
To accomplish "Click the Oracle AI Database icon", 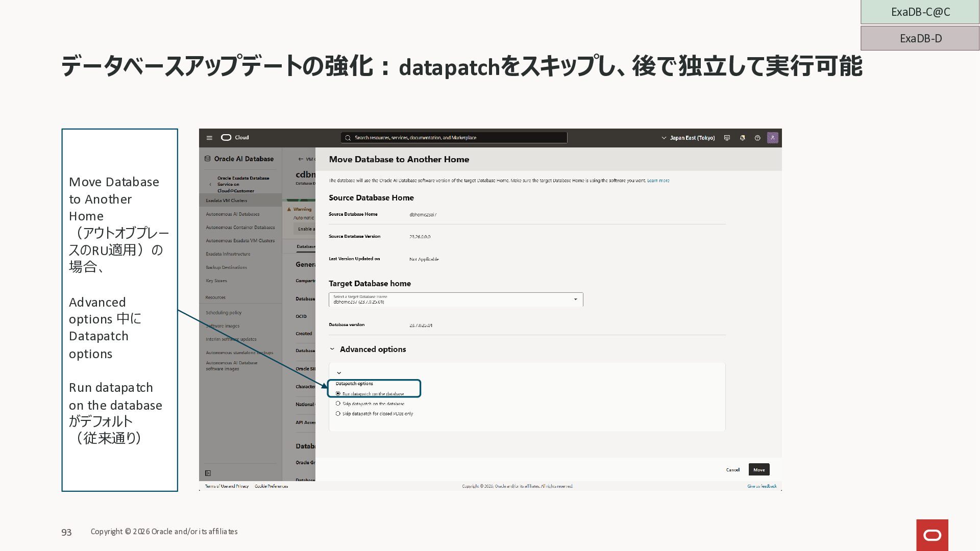I will click(208, 159).
